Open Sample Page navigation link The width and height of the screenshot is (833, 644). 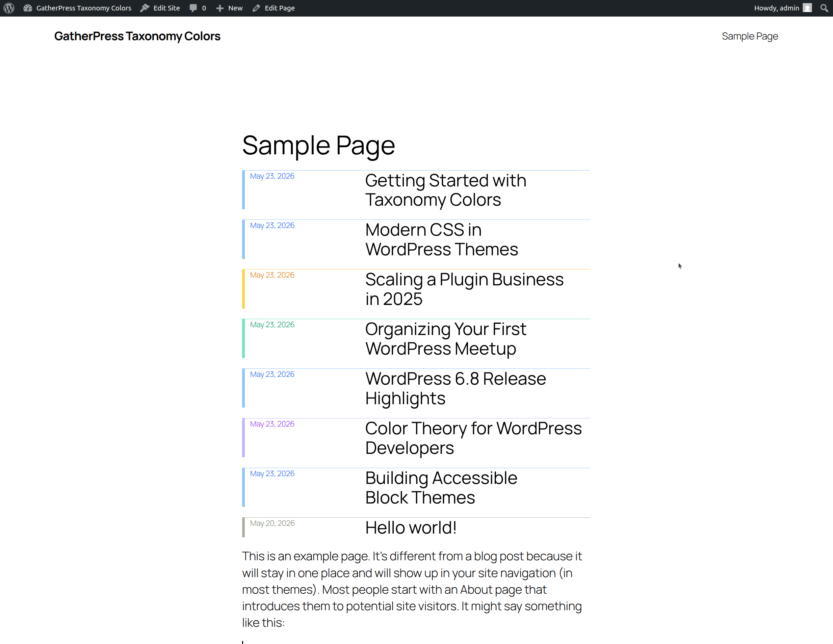750,36
